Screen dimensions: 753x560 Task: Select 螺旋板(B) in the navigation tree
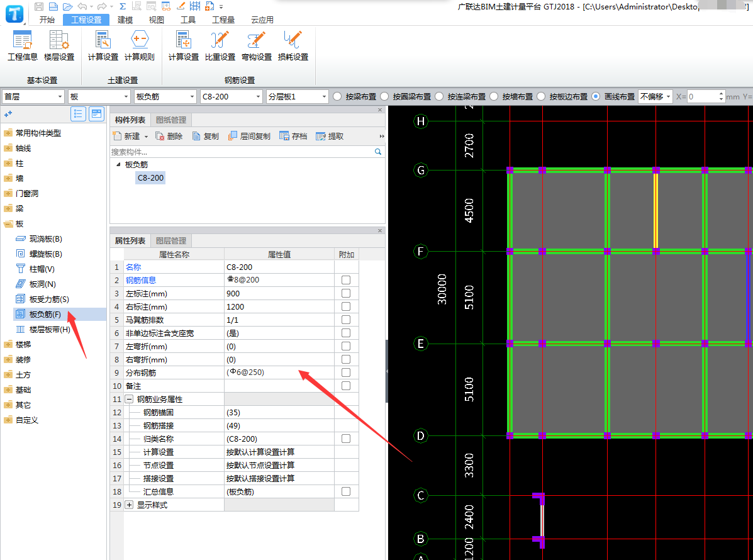click(x=46, y=254)
